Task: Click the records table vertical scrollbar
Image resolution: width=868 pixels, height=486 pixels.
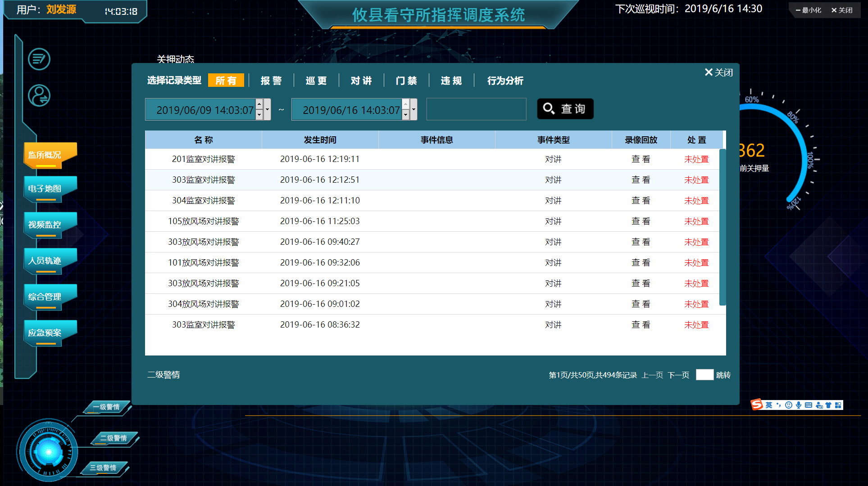Action: (723, 227)
